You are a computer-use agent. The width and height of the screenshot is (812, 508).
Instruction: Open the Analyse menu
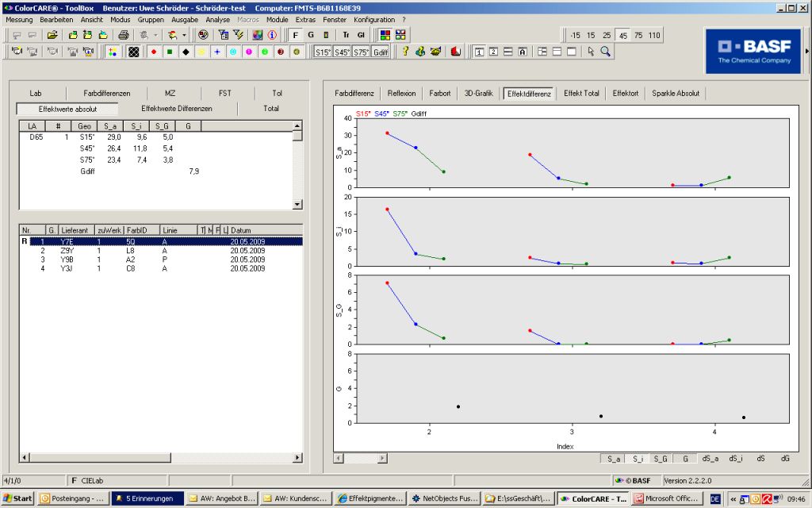coord(218,19)
